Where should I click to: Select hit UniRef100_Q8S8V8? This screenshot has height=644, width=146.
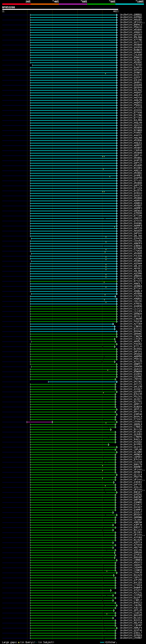(x=131, y=87)
